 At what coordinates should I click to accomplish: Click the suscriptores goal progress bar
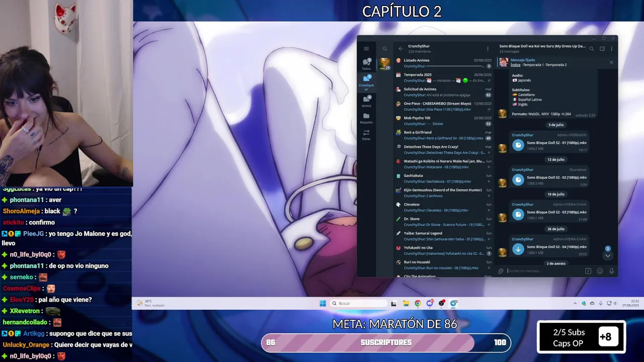[386, 342]
